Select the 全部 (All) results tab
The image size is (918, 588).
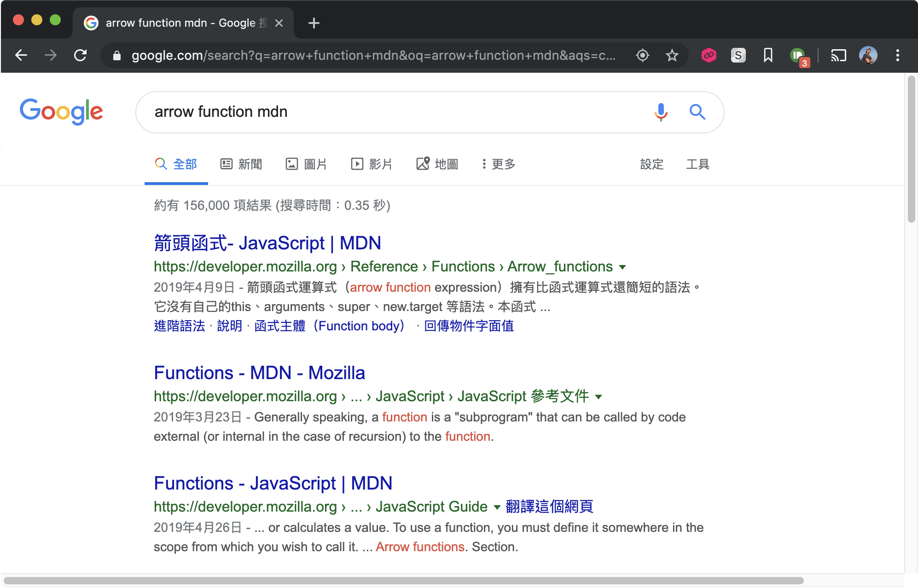point(176,164)
